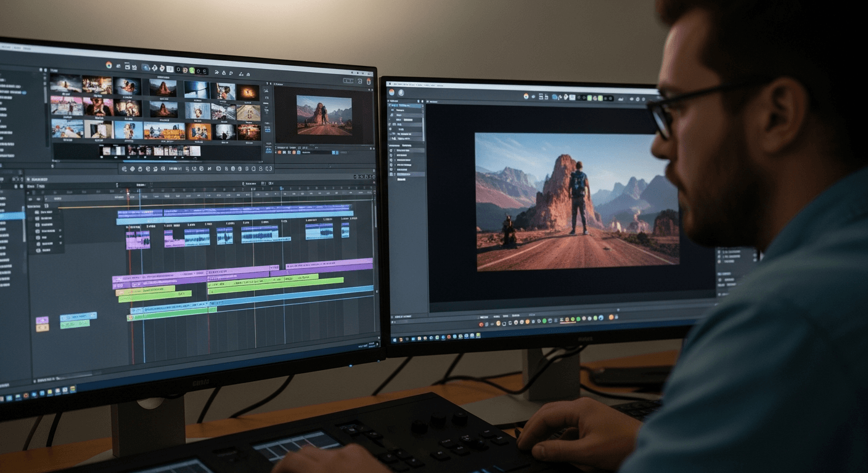The height and width of the screenshot is (473, 868).
Task: Toggle the first layer visibility icon in right monitor side panel
Action: pos(392,150)
